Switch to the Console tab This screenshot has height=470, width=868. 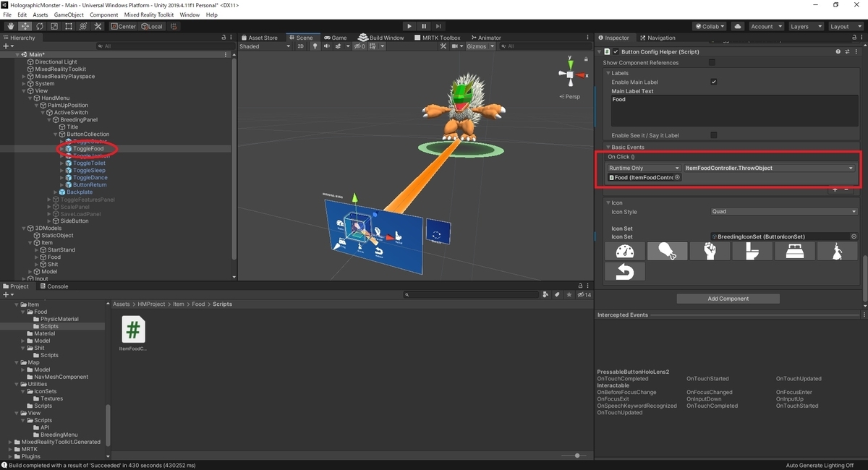[x=54, y=286]
